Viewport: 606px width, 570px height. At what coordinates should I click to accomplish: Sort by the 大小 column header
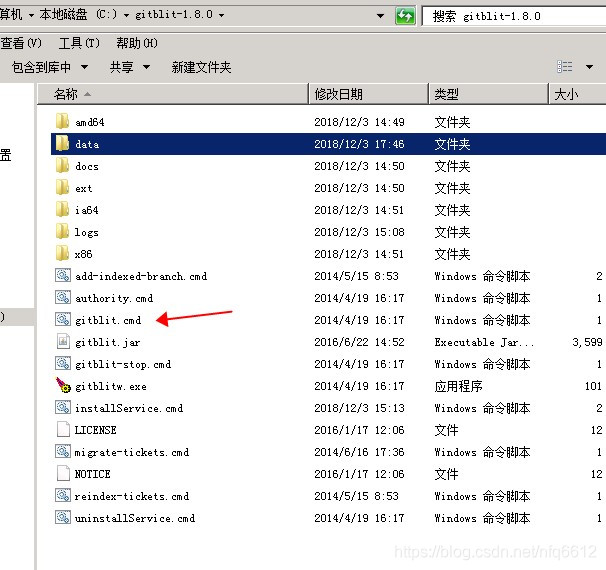(577, 94)
